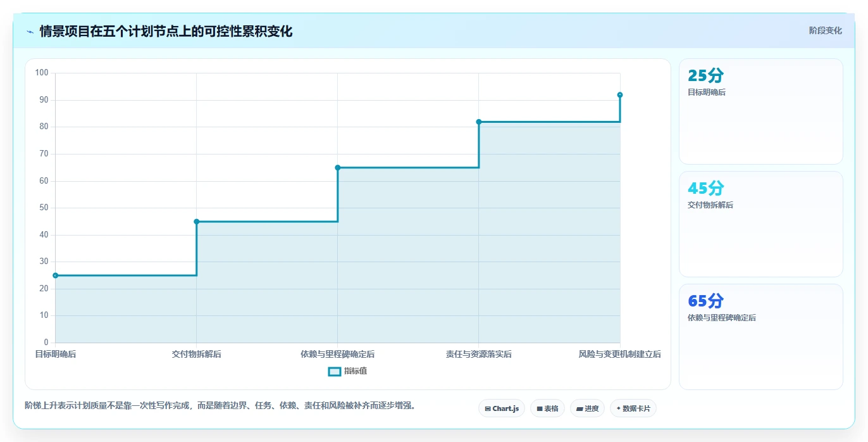Click the 45分 card value
Viewport: 868px width, 442px height.
[x=705, y=189]
